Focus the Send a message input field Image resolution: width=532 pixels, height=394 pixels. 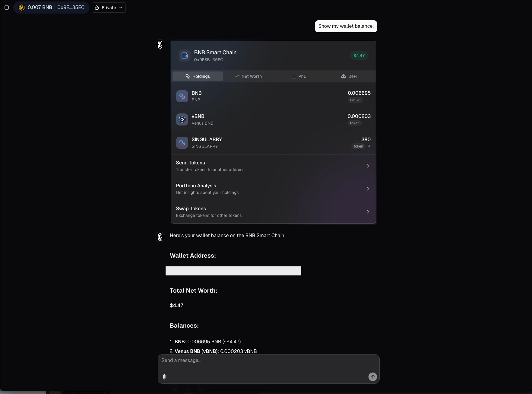[x=268, y=361]
